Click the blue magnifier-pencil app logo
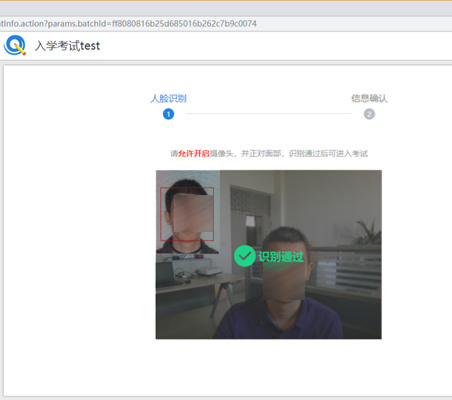The image size is (452, 400). [15, 45]
